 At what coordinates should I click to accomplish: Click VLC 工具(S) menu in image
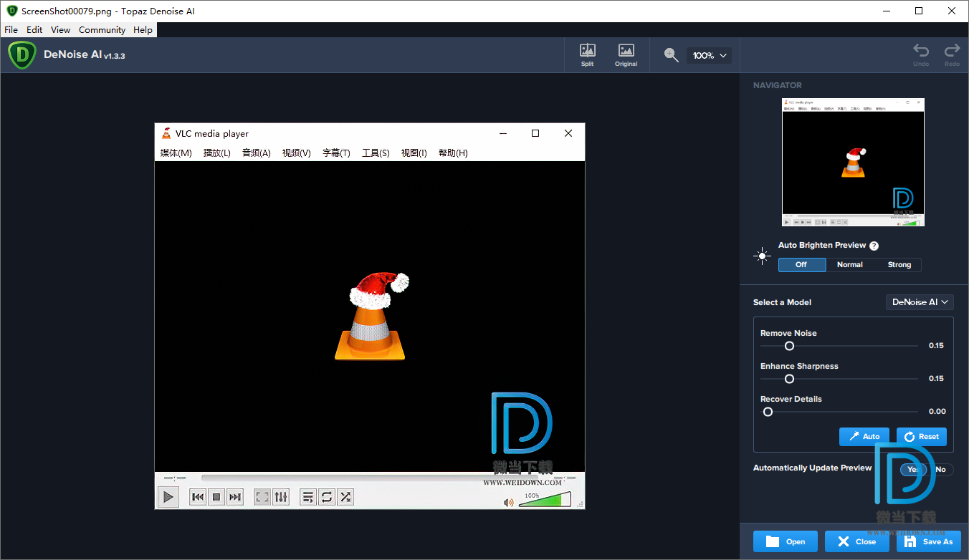376,153
